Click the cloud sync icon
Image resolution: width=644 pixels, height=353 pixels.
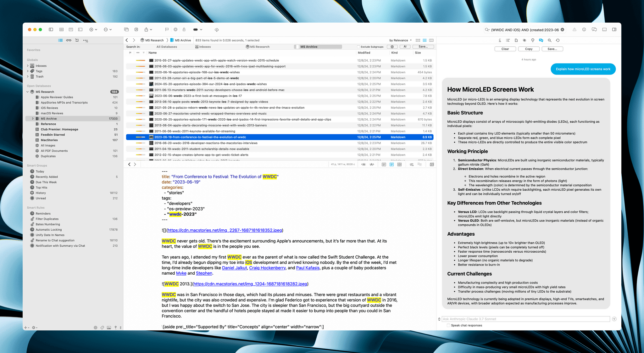[217, 30]
